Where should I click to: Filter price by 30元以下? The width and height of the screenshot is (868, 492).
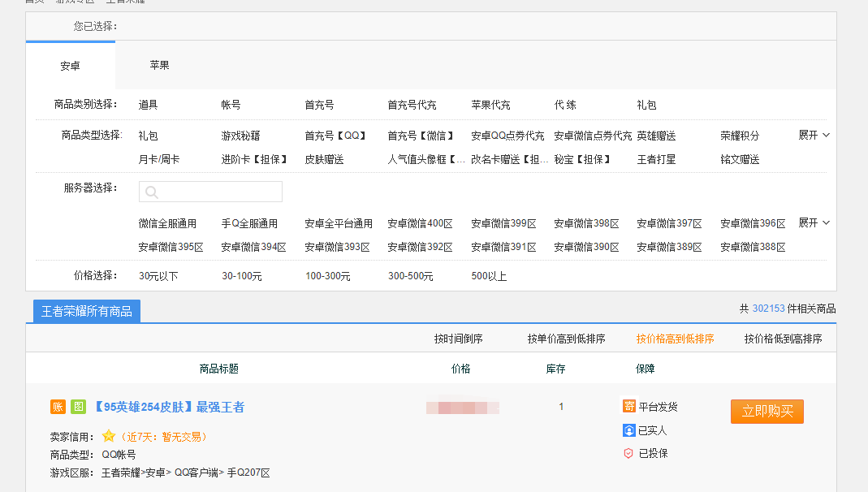158,275
